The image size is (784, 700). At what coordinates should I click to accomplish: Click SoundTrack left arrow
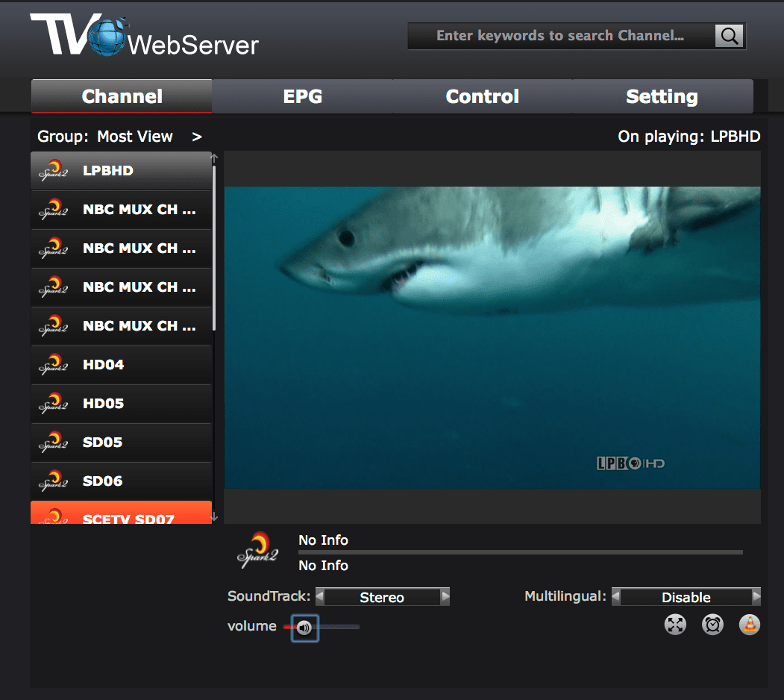320,597
